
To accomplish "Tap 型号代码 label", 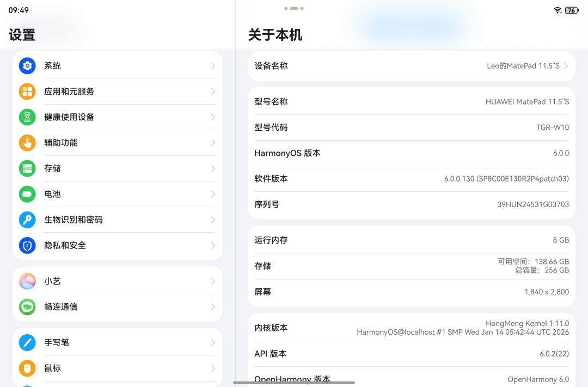I will tap(271, 127).
